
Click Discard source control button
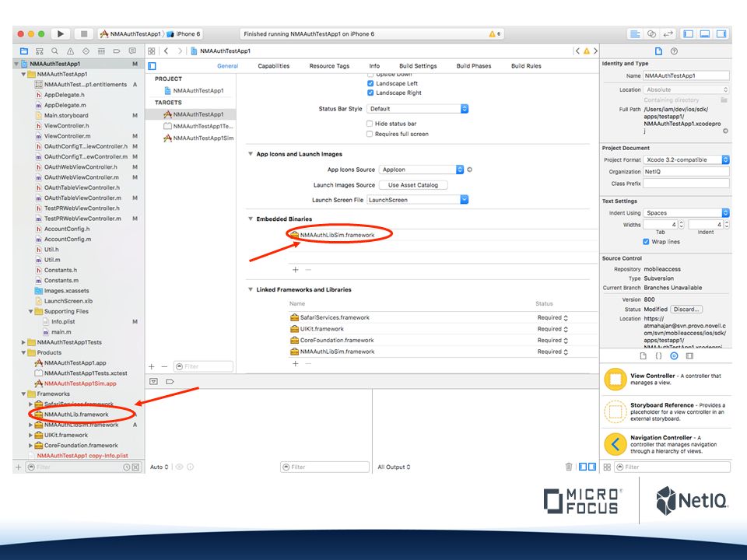[x=686, y=309]
